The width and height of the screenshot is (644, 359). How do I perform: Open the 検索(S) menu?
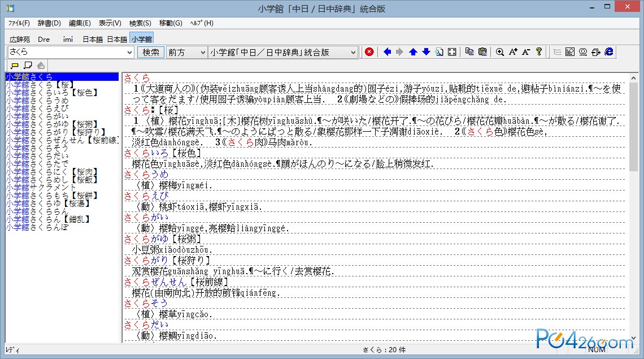point(140,23)
